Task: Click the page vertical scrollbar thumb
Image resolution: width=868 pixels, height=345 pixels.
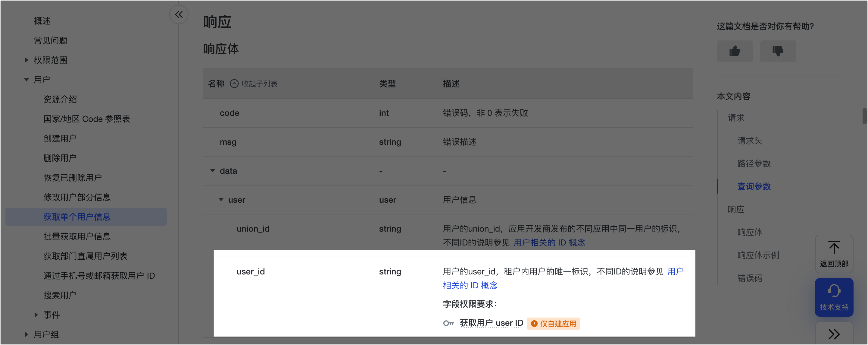Action: pyautogui.click(x=864, y=116)
